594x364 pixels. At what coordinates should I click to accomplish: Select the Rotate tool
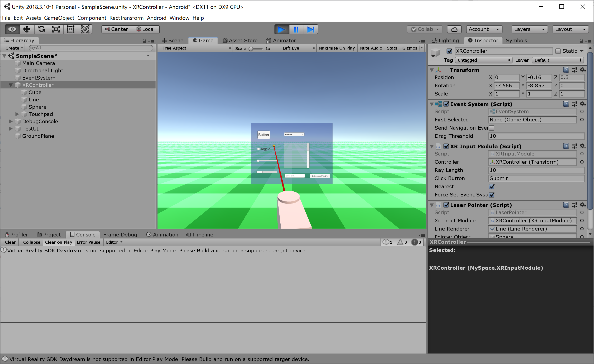click(x=41, y=29)
